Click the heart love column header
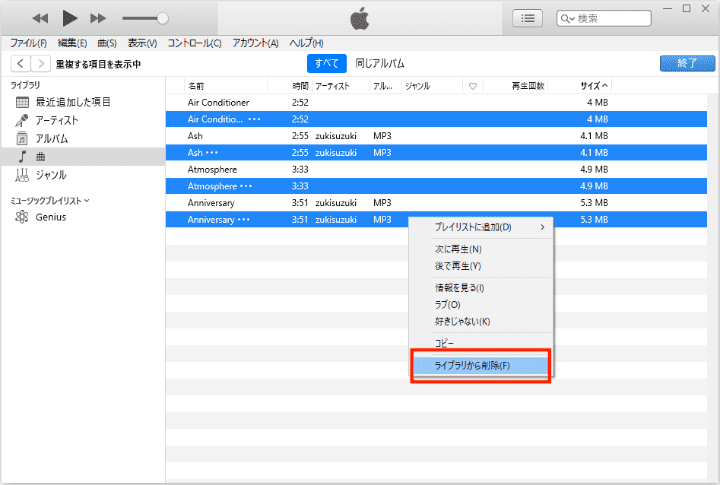 473,86
